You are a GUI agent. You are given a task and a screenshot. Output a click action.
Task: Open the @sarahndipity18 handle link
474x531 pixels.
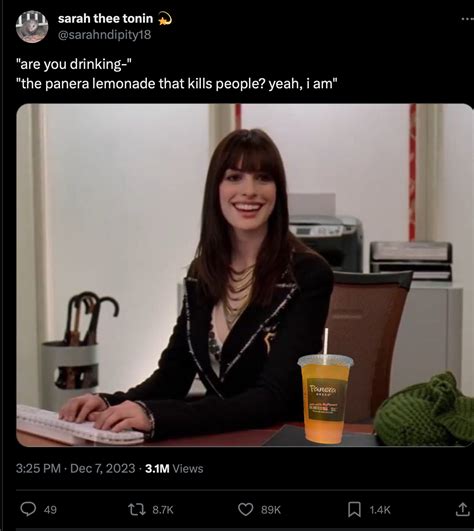(x=105, y=35)
